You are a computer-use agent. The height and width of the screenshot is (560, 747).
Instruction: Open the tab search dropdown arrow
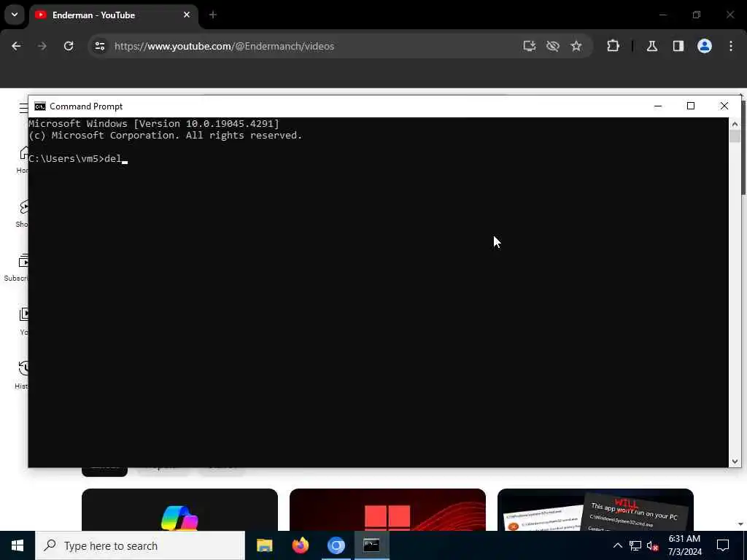click(x=15, y=15)
